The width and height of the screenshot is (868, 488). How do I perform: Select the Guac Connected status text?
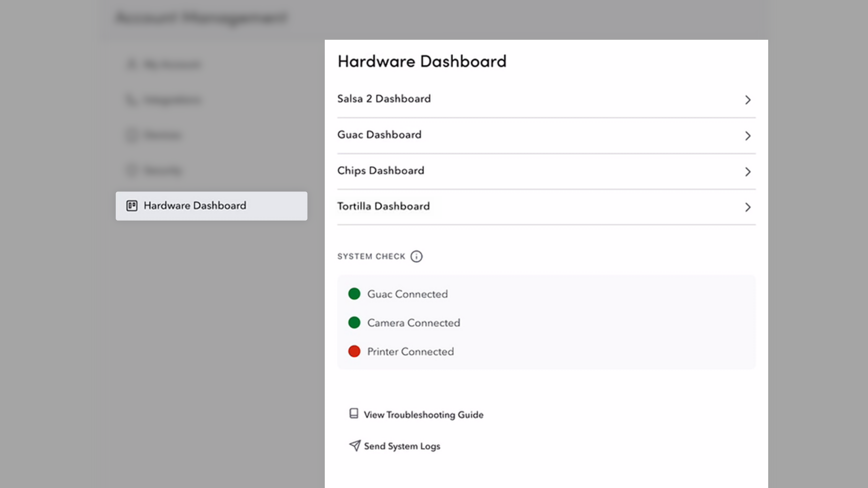click(407, 294)
